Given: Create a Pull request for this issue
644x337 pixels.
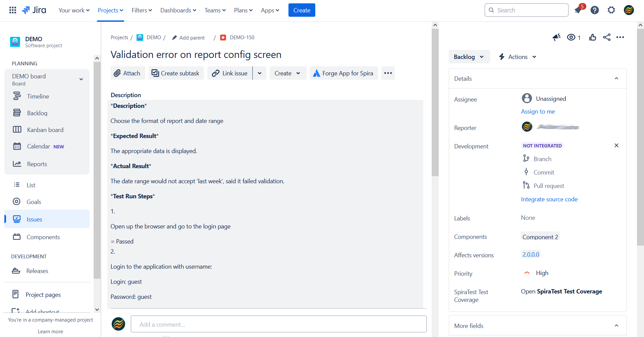Looking at the screenshot, I should [548, 186].
